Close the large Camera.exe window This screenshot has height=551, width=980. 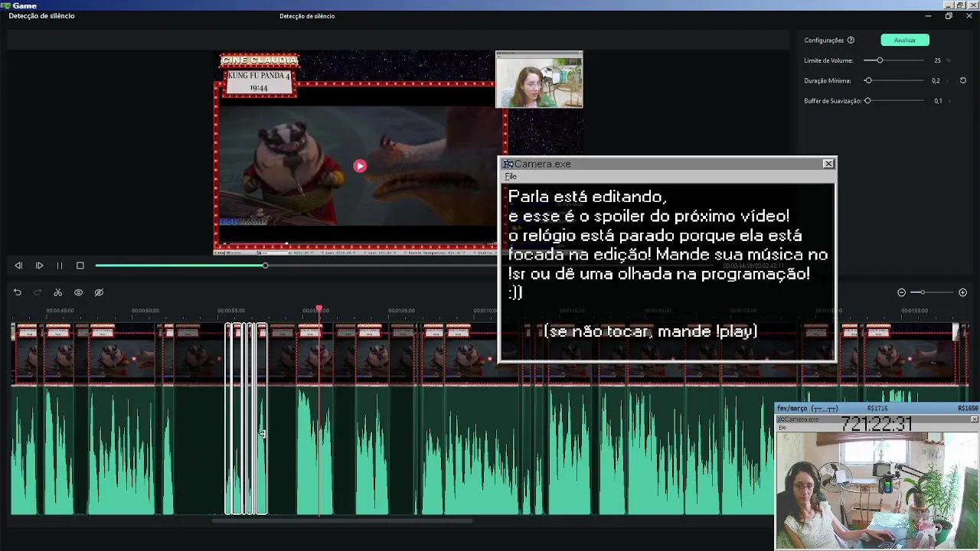coord(828,164)
